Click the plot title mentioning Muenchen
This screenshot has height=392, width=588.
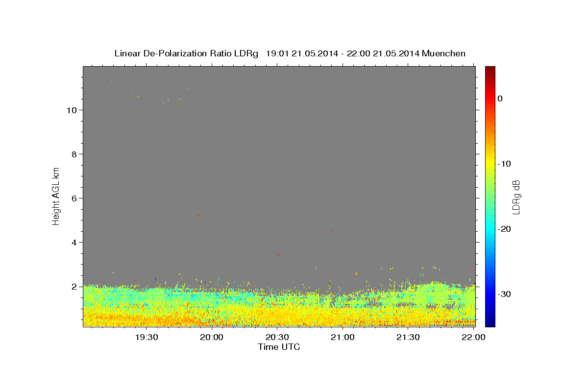(290, 53)
